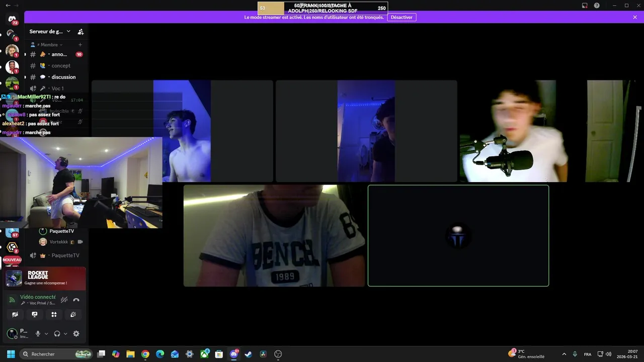Click the Vidéo connecté connection status
The image size is (644, 362).
pyautogui.click(x=38, y=297)
